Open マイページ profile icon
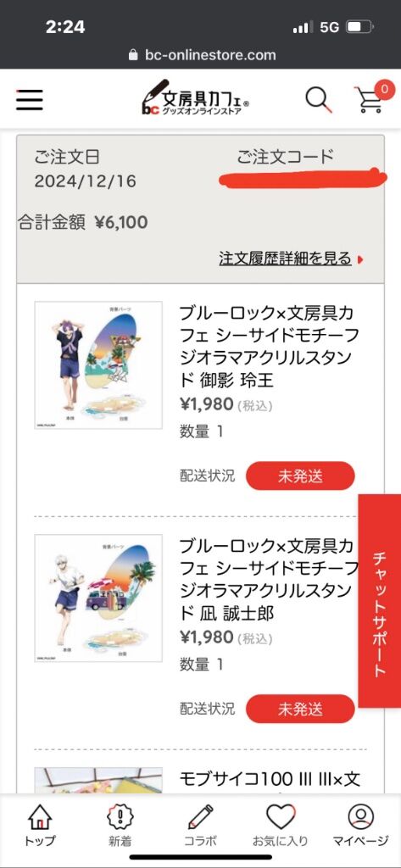This screenshot has width=401, height=868. [360, 826]
